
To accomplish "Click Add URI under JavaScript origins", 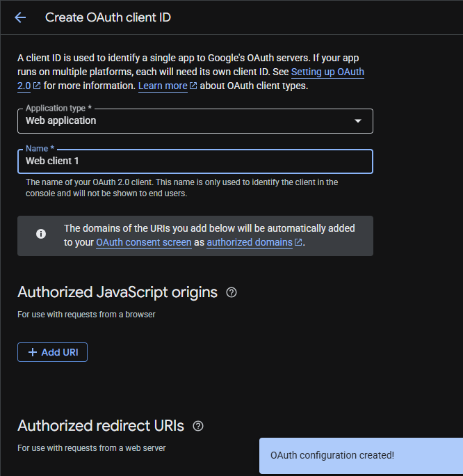I will pos(52,352).
